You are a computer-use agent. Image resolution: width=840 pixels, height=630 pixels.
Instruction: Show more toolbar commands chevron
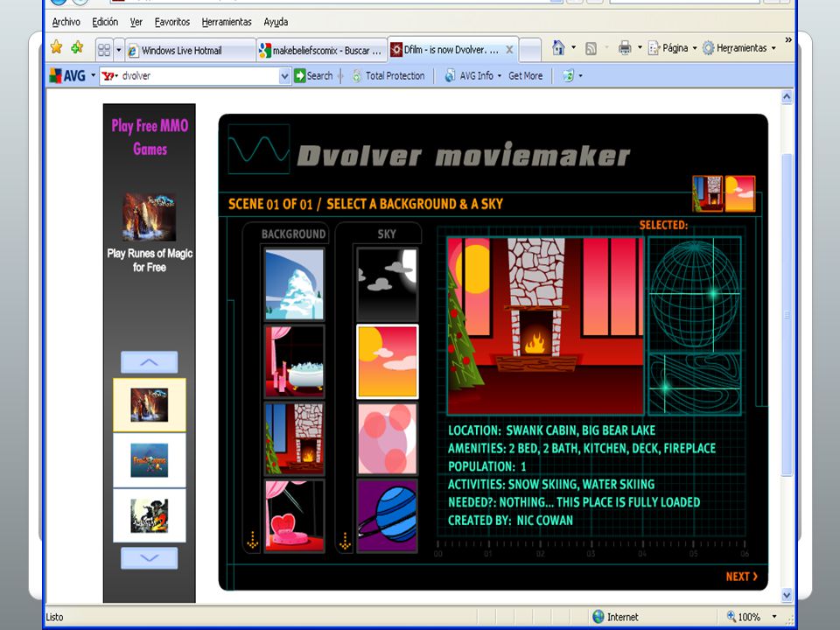[x=788, y=40]
